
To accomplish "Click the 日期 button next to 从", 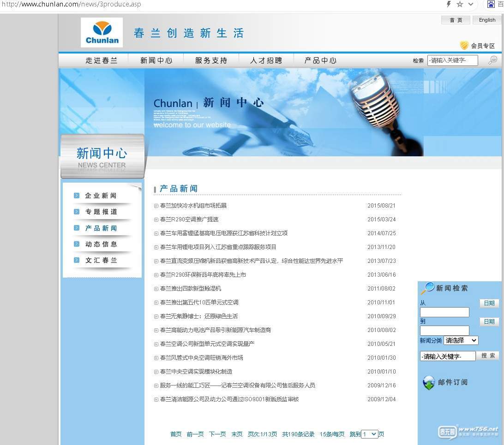I will [489, 303].
